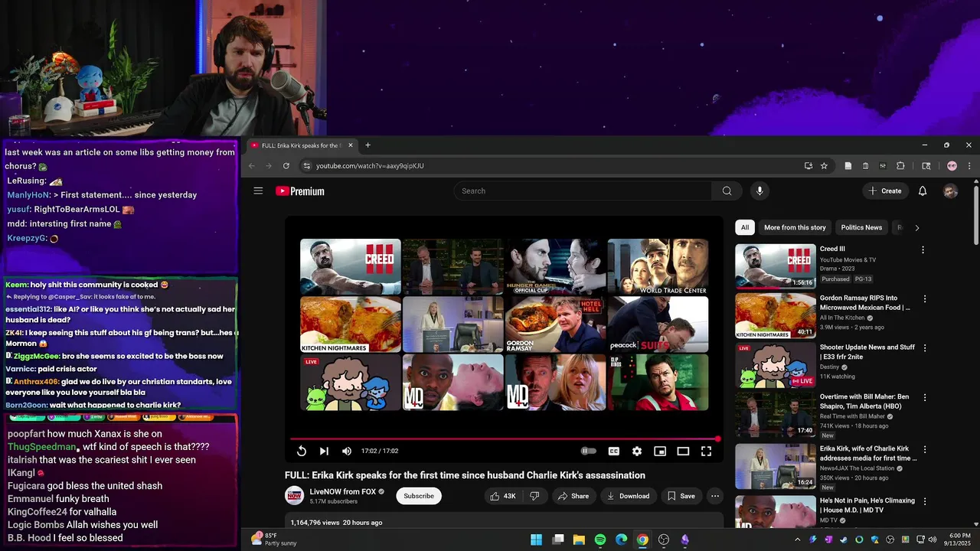Close the Erika Kirk browser tab
The width and height of the screenshot is (980, 551).
351,145
